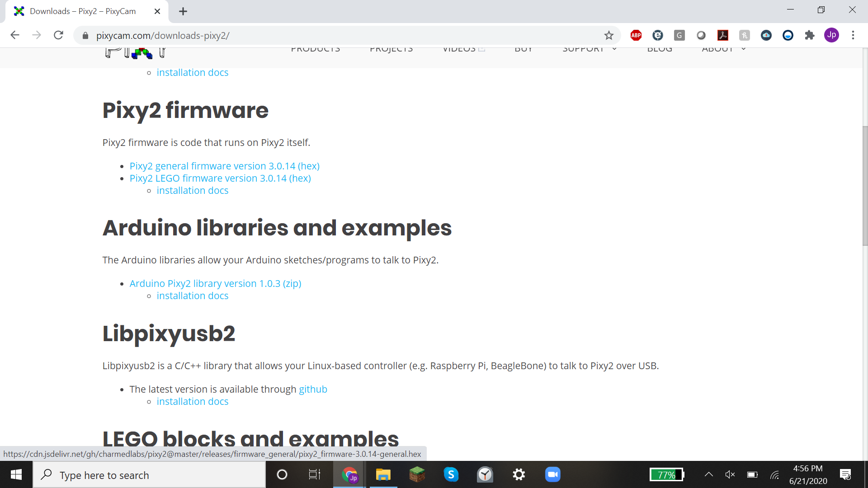Image resolution: width=868 pixels, height=488 pixels.
Task: Open the Honey extension
Action: [744, 35]
